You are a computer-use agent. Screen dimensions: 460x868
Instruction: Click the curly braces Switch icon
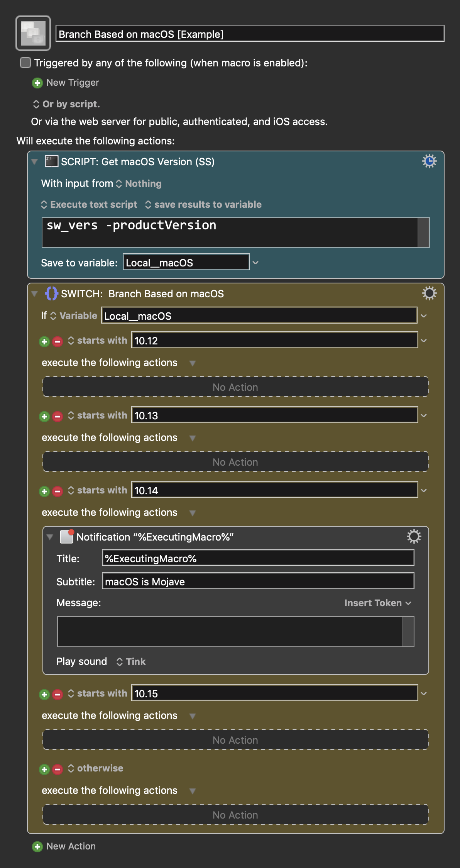pyautogui.click(x=51, y=293)
